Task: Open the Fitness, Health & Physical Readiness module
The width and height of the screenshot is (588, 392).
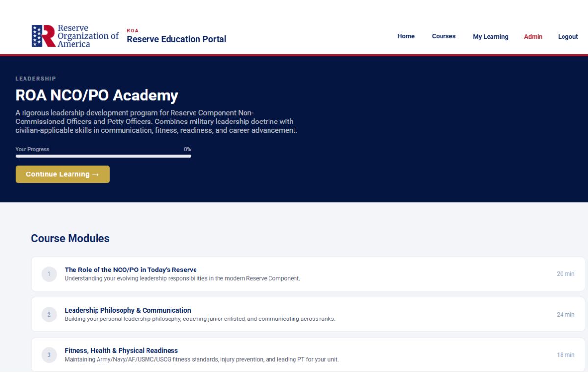Action: tap(308, 355)
